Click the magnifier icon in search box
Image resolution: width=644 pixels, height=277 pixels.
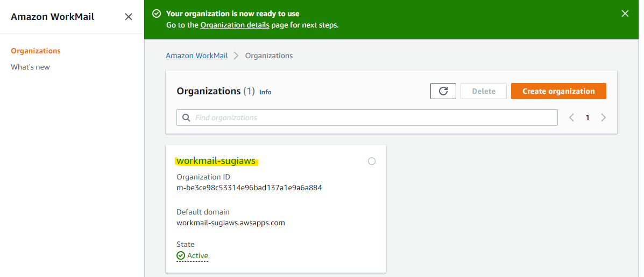coord(186,117)
